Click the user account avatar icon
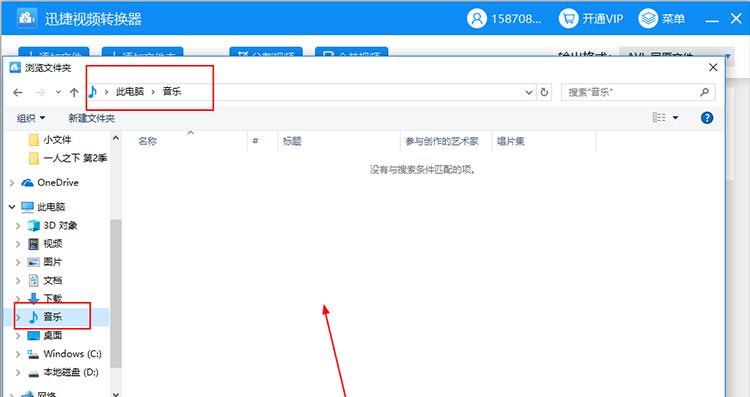The width and height of the screenshot is (750, 397). [476, 19]
